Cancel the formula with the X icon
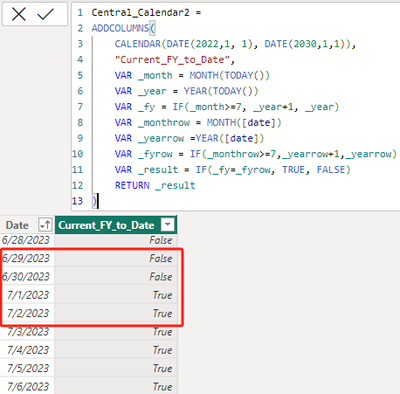The width and height of the screenshot is (400, 394). tap(19, 14)
